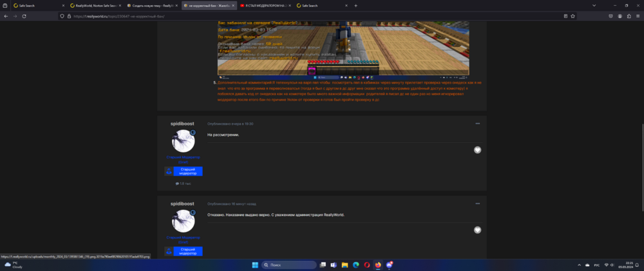Click the 'На рассмотрении.' post text

223,135
